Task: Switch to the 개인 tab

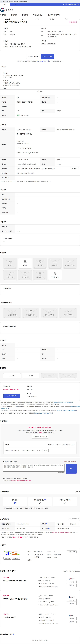Action: tap(5, 4)
